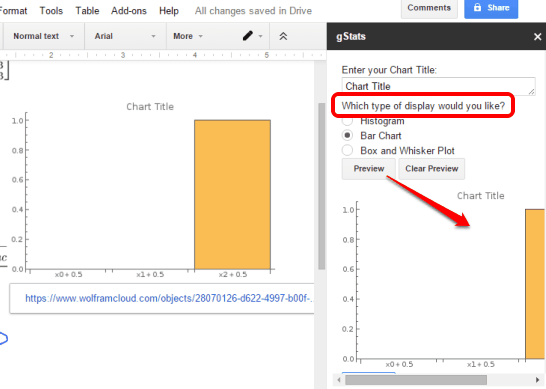Click the blue Share button
This screenshot has height=389, width=546.
(x=491, y=8)
